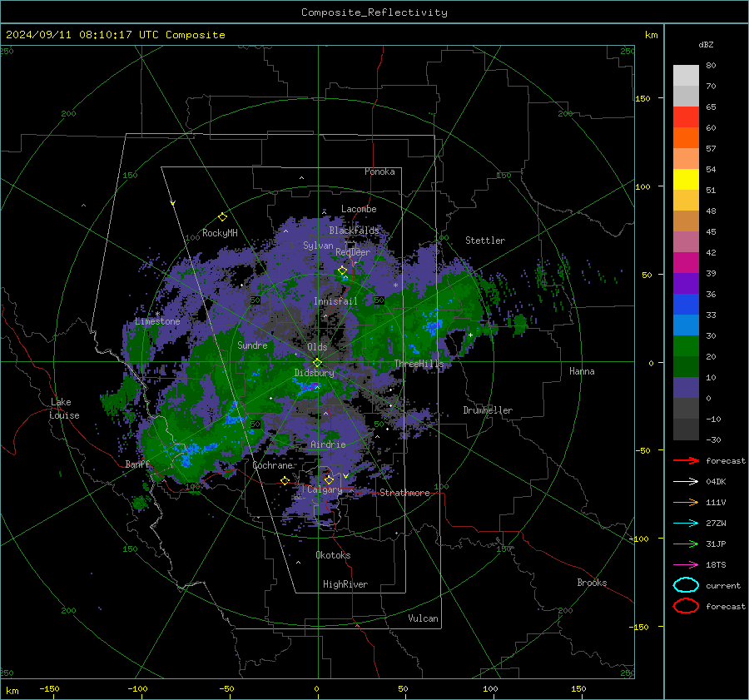Screen dimensions: 749x700
Task: Pick the slate-purple 10-0 dBZ swatch
Action: click(686, 388)
